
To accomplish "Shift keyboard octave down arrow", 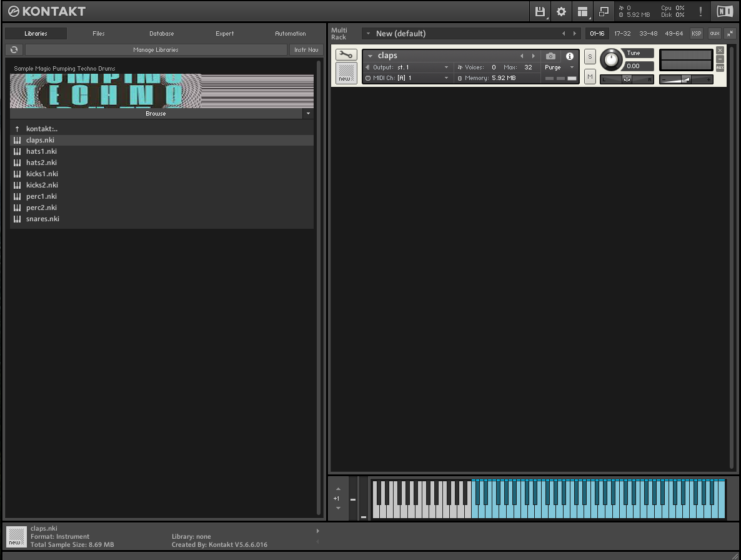I will [x=338, y=508].
